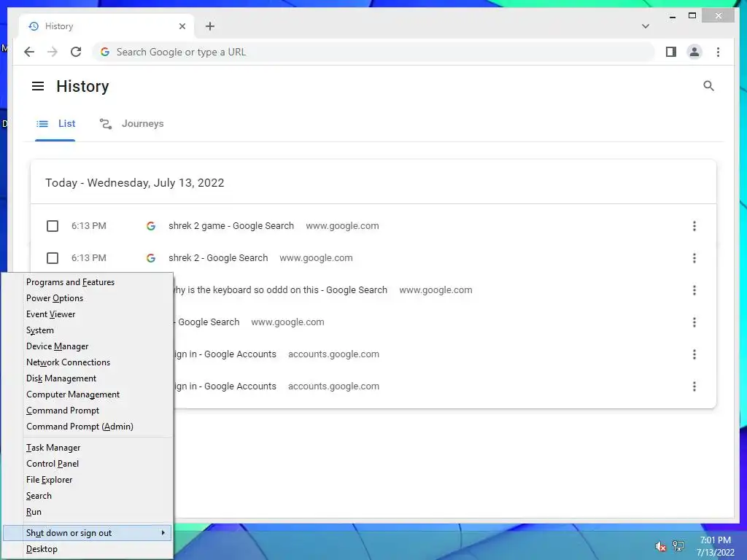Open Chrome's three-dot main menu
Screen dimensions: 747x560
pyautogui.click(x=718, y=52)
